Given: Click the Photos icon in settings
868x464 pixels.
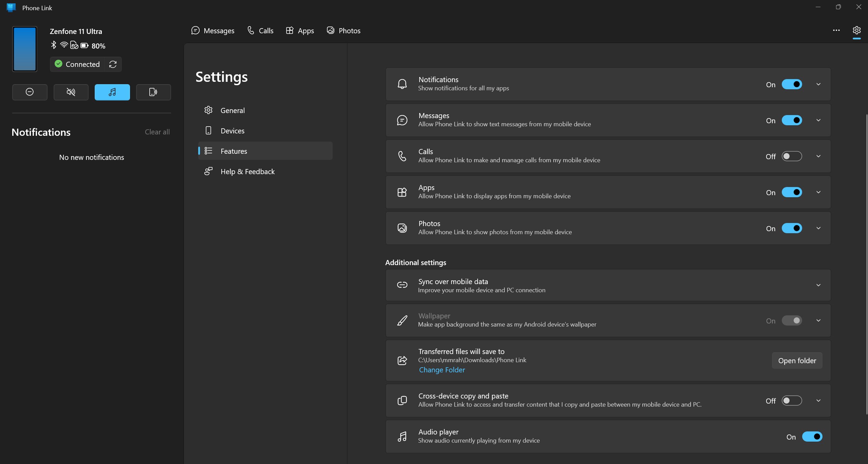Looking at the screenshot, I should tap(402, 227).
